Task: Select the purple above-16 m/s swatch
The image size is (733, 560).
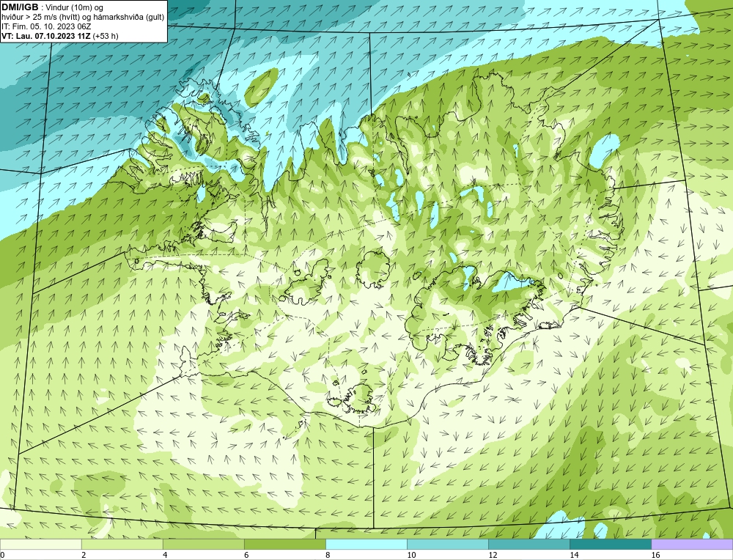Action: 692,544
